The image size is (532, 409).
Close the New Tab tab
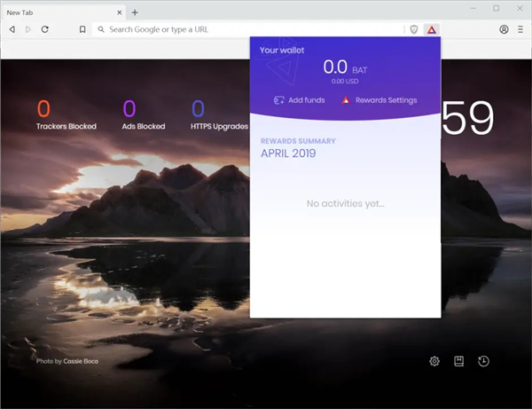(120, 12)
